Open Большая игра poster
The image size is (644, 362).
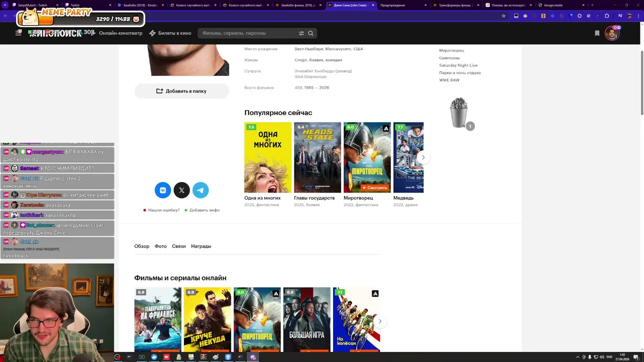(307, 320)
